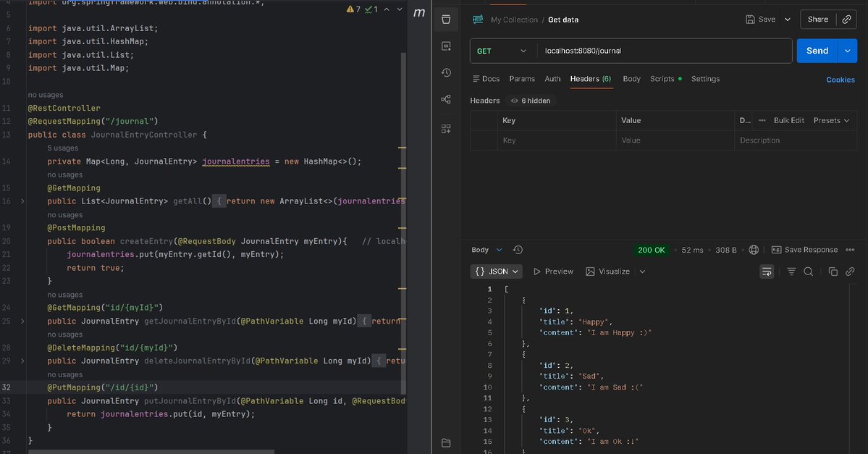Click the response history icon
Image resolution: width=868 pixels, height=454 pixels.
518,251
